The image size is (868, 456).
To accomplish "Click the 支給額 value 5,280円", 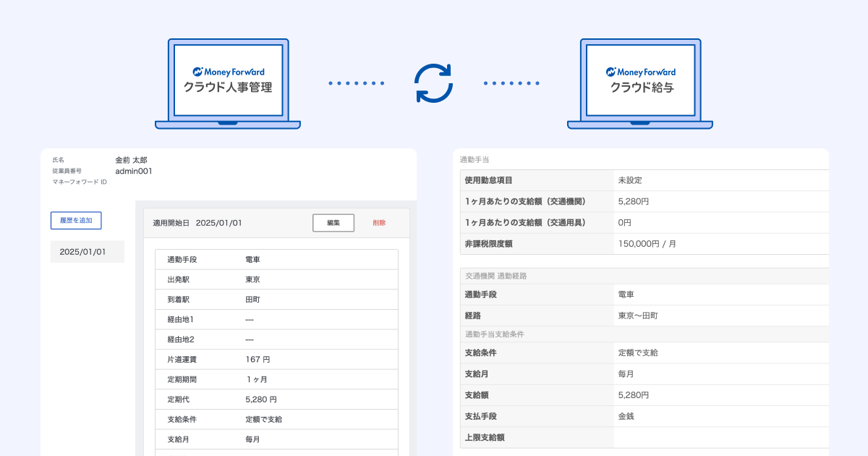I will coord(634,395).
